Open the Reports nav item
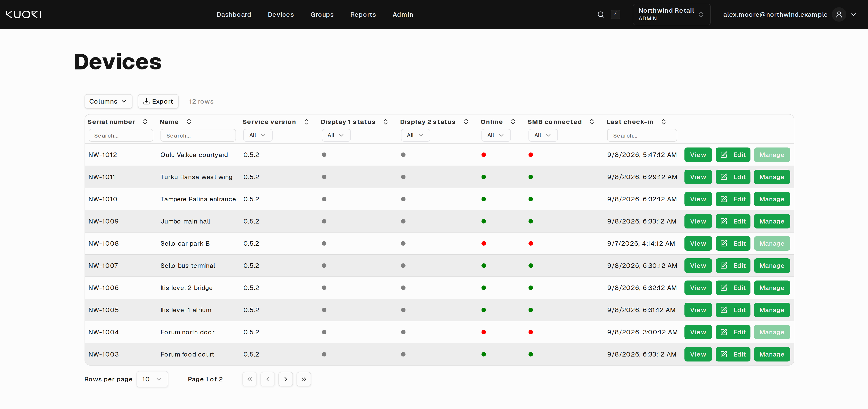Viewport: 868px width, 409px height. coord(363,14)
